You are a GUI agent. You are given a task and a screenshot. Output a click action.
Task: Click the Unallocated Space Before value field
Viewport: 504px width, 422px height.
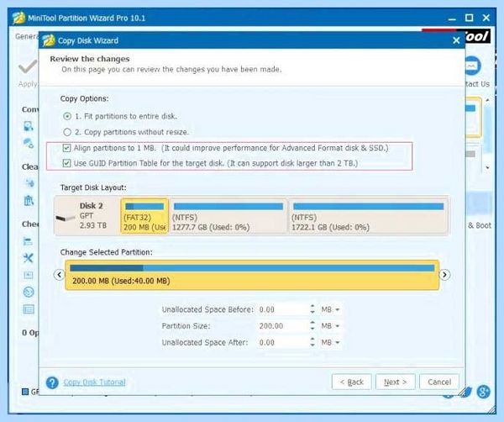point(283,309)
